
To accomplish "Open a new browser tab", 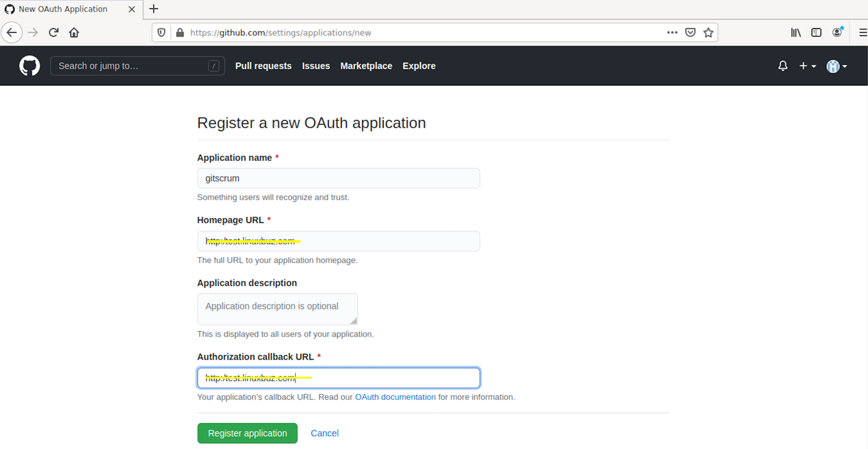I will click(154, 9).
